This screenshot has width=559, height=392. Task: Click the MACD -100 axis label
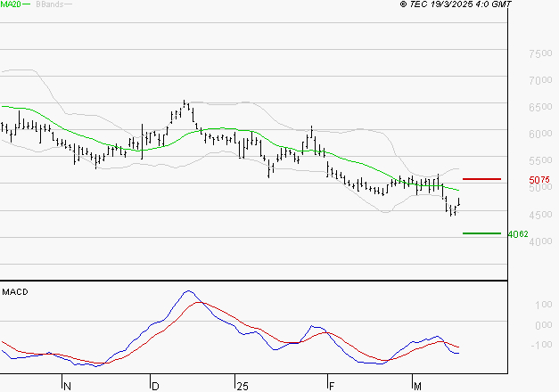point(541,345)
